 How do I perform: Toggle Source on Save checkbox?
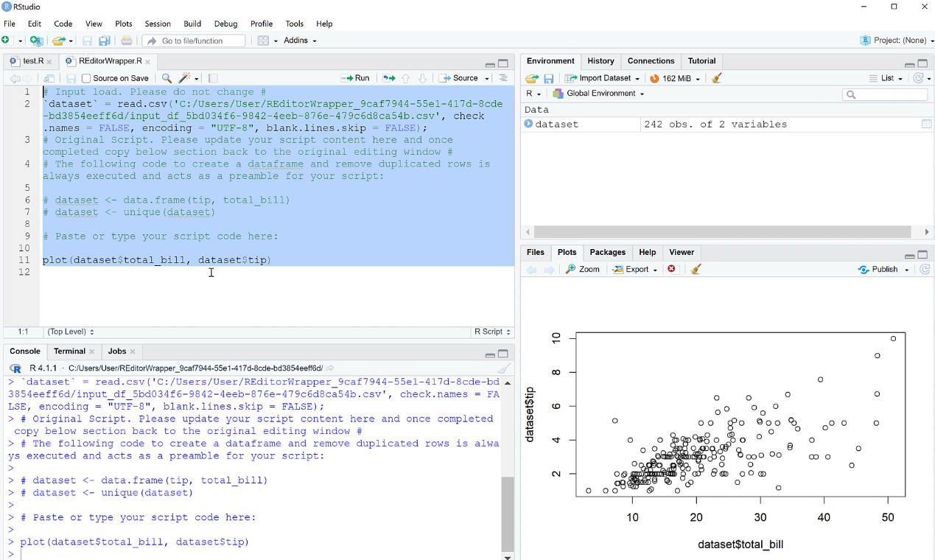pyautogui.click(x=86, y=78)
